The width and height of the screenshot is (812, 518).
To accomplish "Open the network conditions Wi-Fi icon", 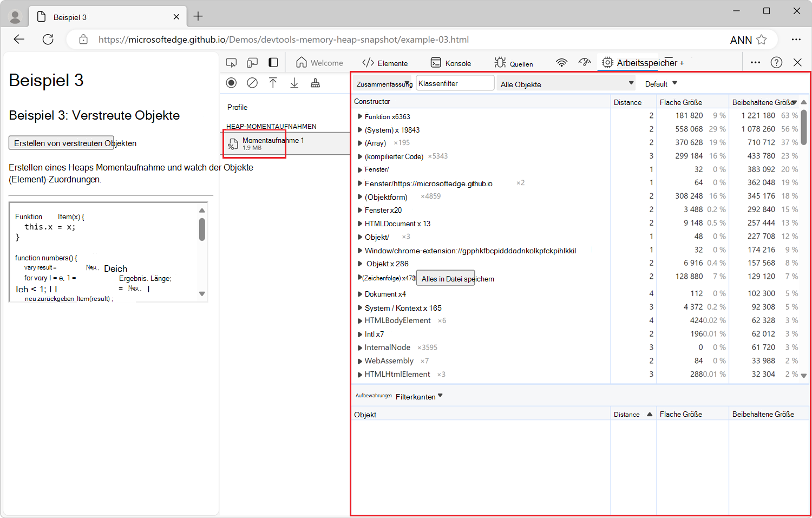I will 561,63.
